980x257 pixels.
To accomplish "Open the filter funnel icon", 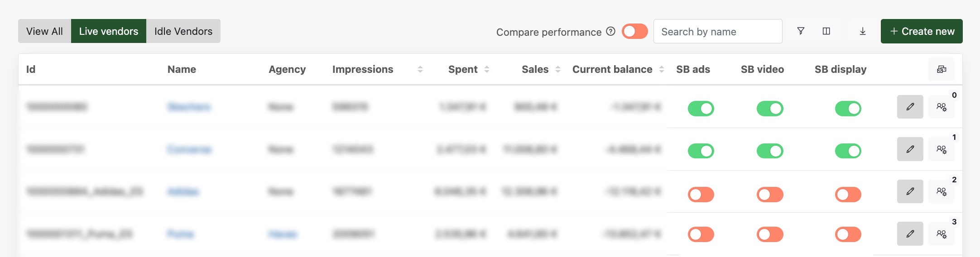I will pyautogui.click(x=801, y=31).
